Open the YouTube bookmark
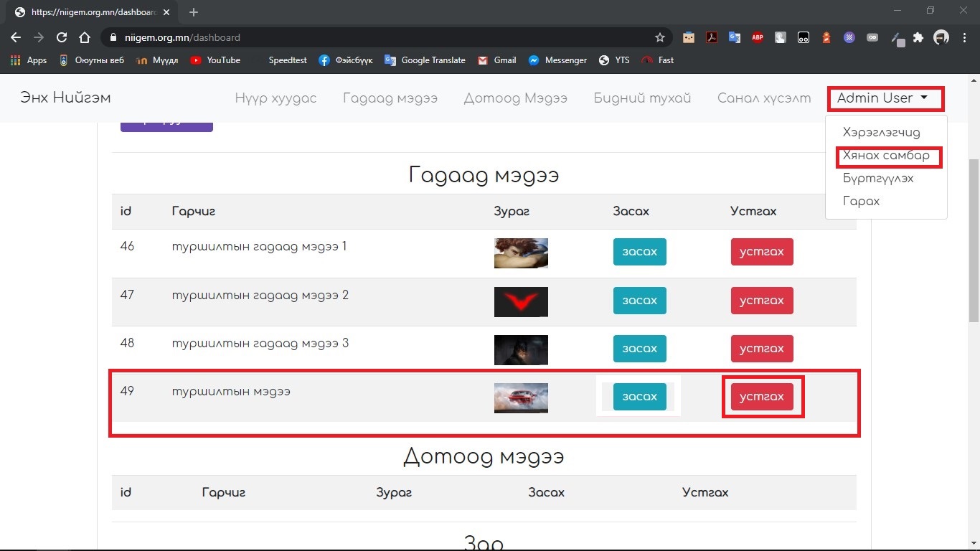The image size is (980, 551). (215, 60)
